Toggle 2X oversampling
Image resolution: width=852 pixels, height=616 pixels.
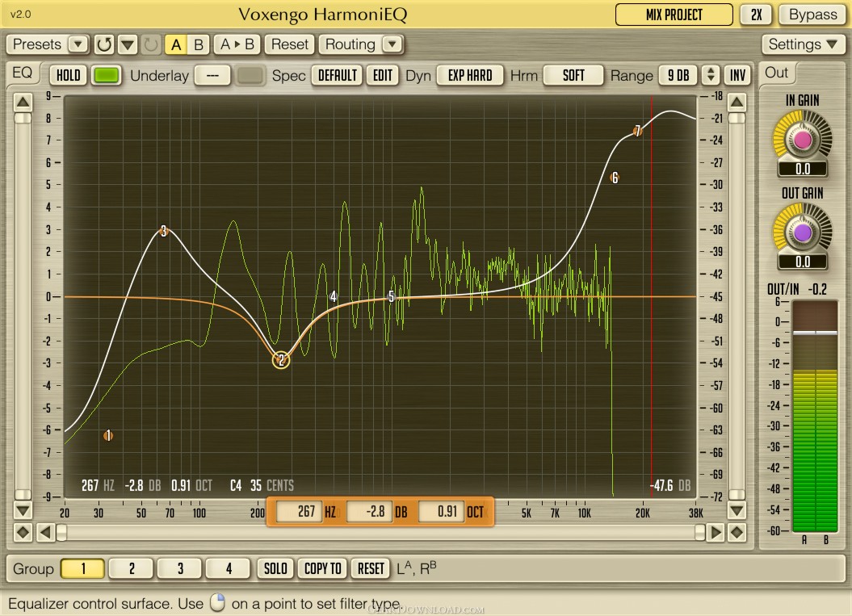[756, 15]
